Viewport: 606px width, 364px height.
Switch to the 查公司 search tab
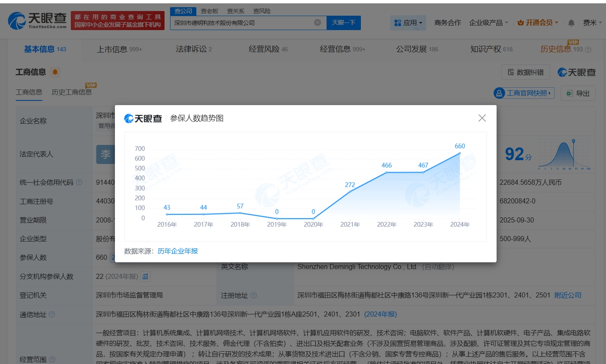[x=183, y=11]
